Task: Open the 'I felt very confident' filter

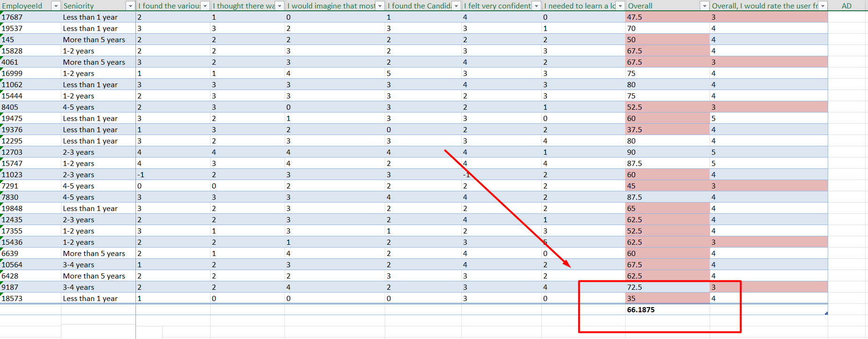Action: 536,6
